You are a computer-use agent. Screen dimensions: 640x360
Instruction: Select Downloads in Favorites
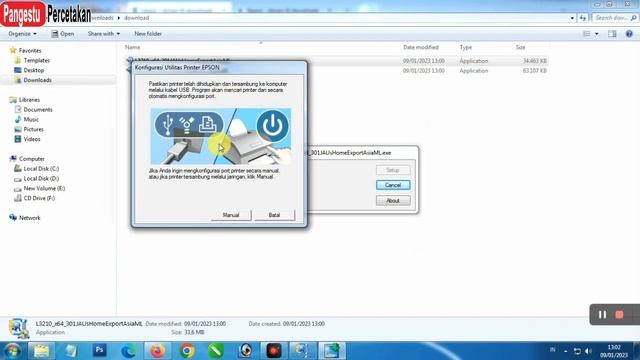[37, 80]
